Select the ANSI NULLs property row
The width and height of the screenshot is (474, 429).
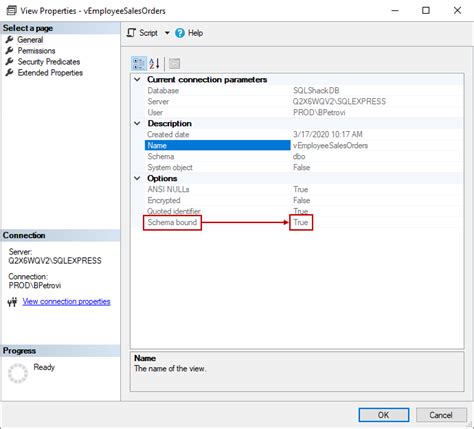[x=303, y=189]
